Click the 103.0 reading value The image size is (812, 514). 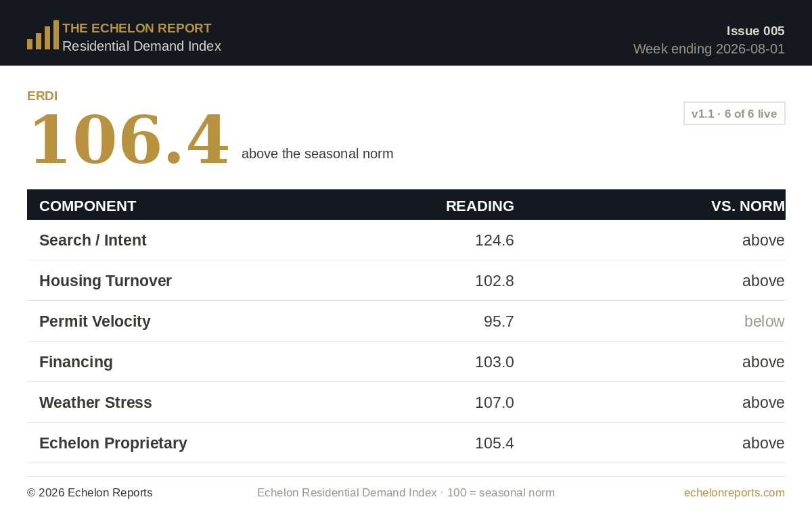(x=494, y=362)
